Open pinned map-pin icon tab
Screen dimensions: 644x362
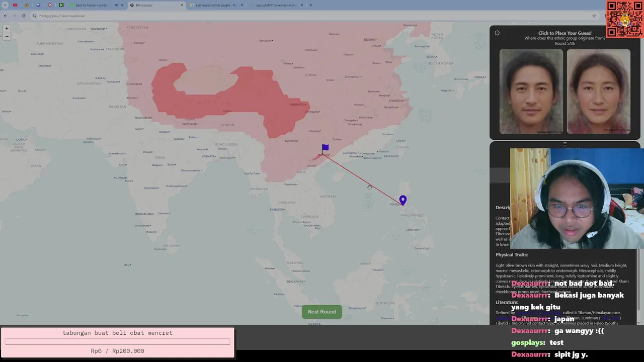[x=50, y=5]
